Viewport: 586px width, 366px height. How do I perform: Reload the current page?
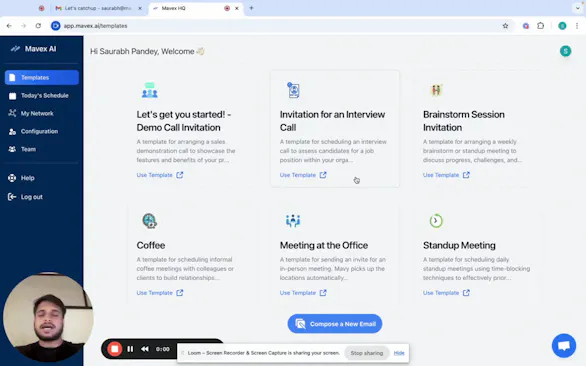[38, 26]
